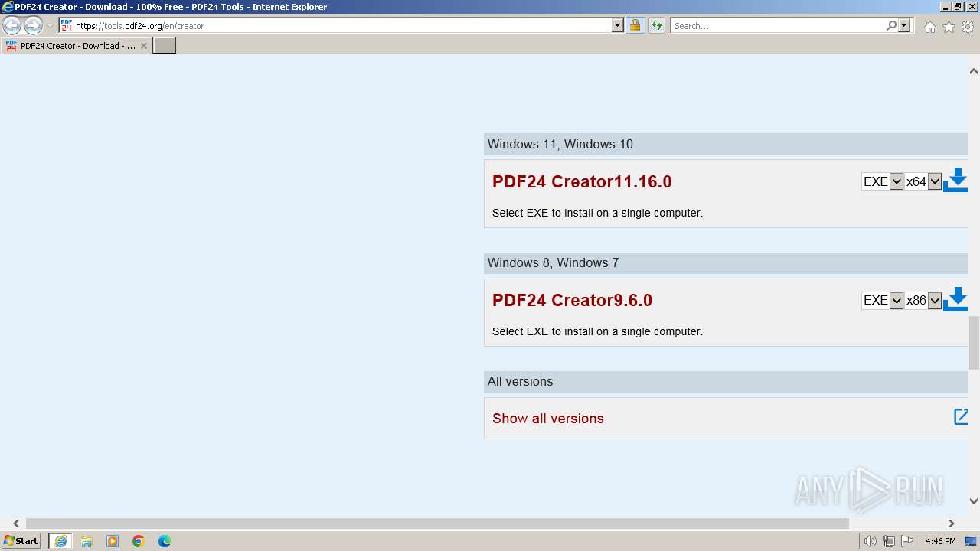Screen dimensions: 980x551
Task: Open Favorites star icon
Action: [949, 27]
